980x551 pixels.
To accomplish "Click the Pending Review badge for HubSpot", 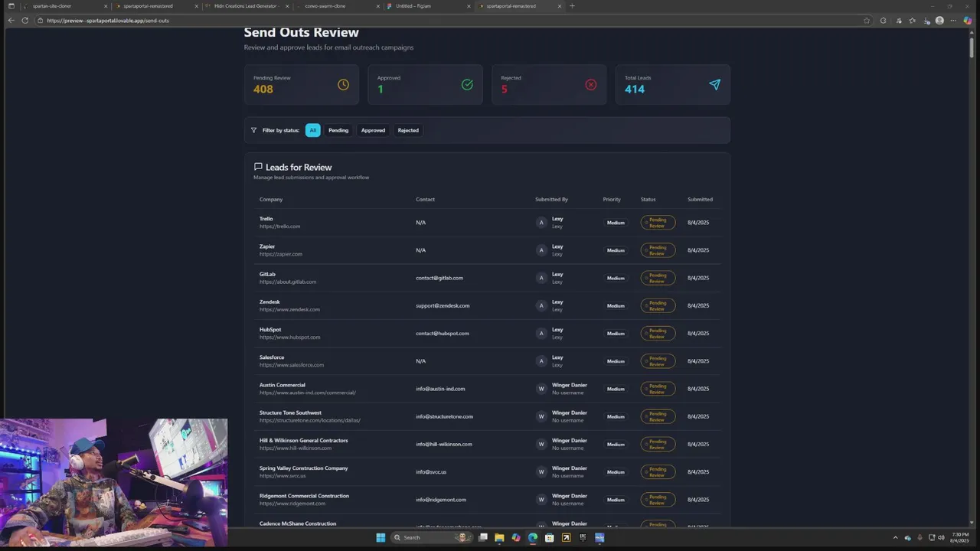I will (658, 334).
